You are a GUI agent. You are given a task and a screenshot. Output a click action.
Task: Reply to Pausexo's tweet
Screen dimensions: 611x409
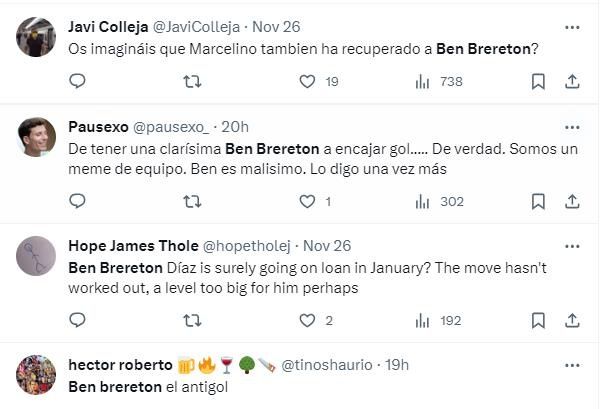coord(77,202)
